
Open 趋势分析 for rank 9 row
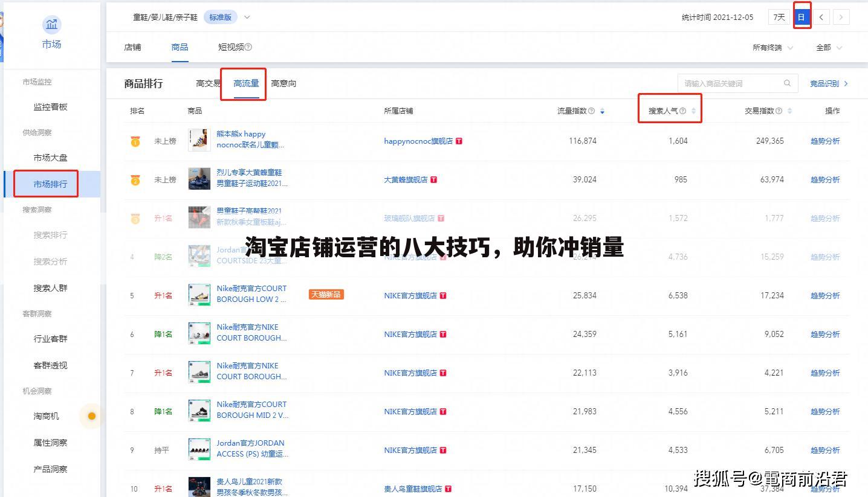click(x=825, y=451)
